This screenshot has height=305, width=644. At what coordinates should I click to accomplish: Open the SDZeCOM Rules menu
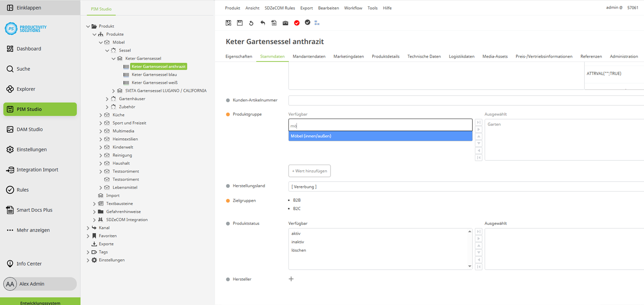(x=279, y=8)
